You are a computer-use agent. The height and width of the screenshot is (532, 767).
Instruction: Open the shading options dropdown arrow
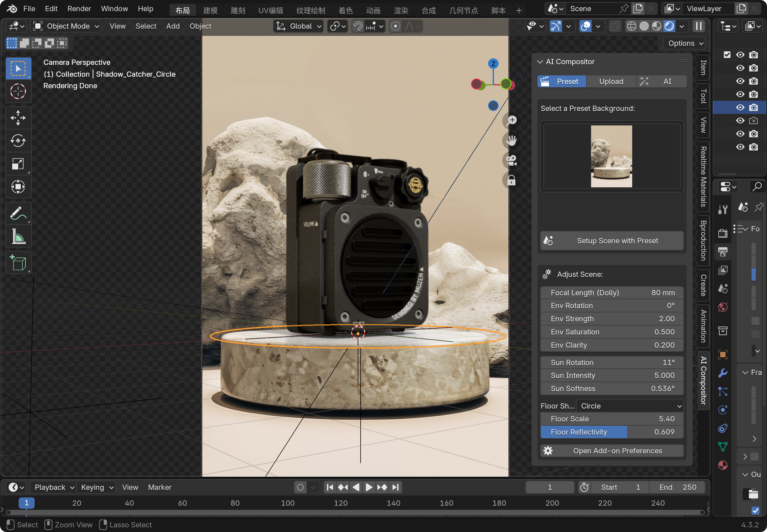point(682,26)
